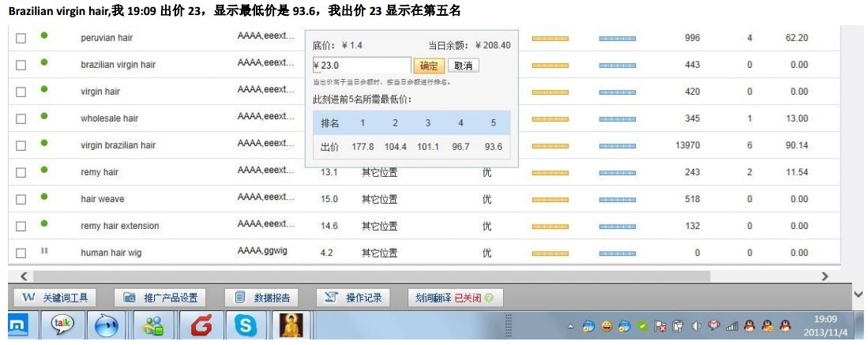
Task: Click the horizontal scrollbar right arrow
Action: (x=825, y=276)
